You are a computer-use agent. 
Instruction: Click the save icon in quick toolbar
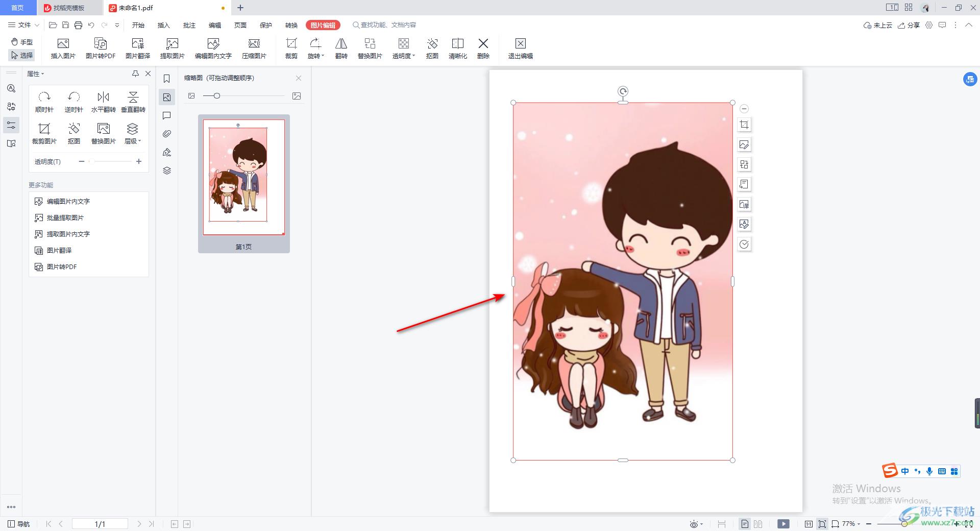tap(65, 25)
